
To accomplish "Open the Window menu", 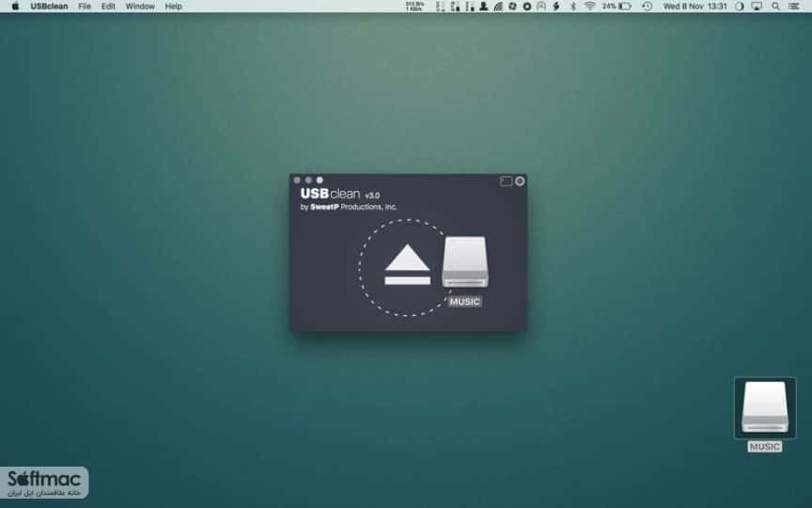I will (140, 7).
